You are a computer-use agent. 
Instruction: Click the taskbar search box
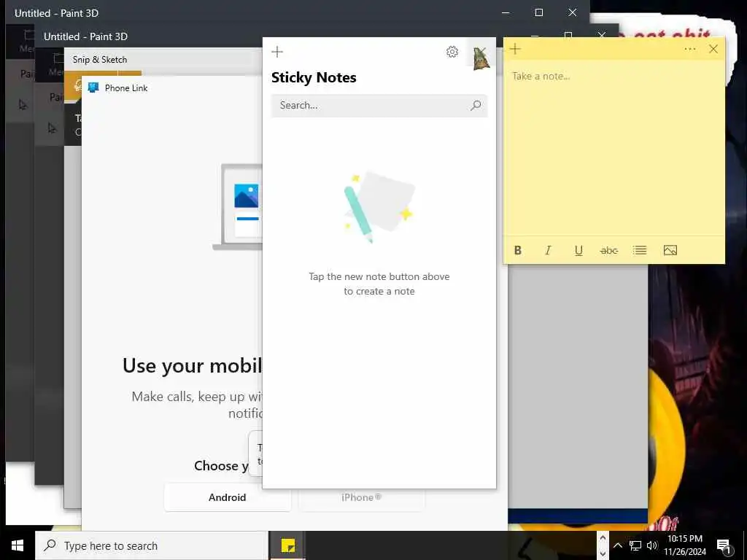(x=152, y=545)
